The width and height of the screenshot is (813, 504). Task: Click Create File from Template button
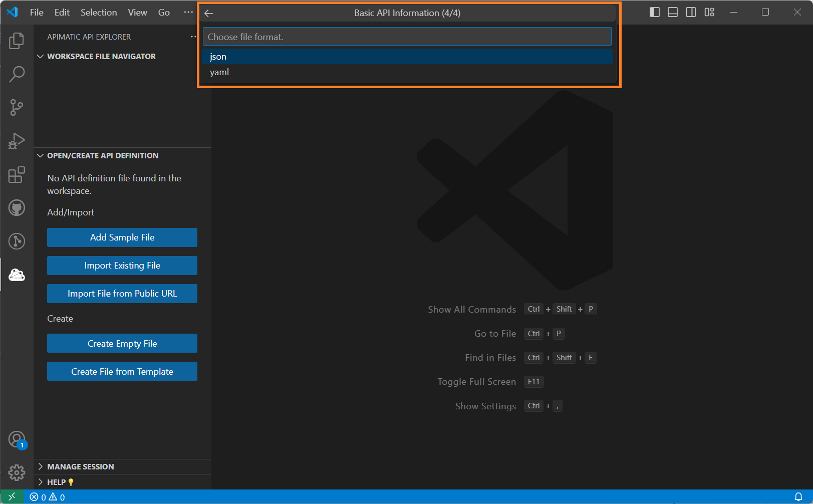(122, 372)
